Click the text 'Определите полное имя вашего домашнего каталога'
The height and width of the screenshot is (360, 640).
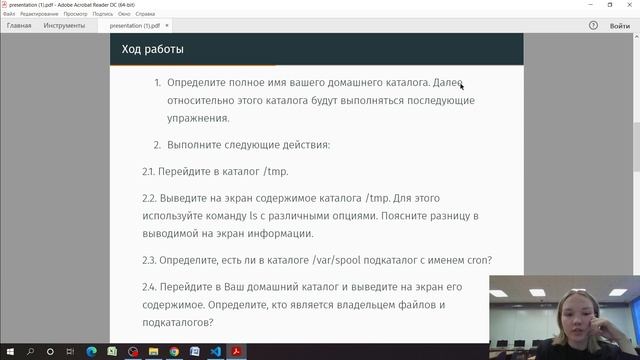click(298, 82)
